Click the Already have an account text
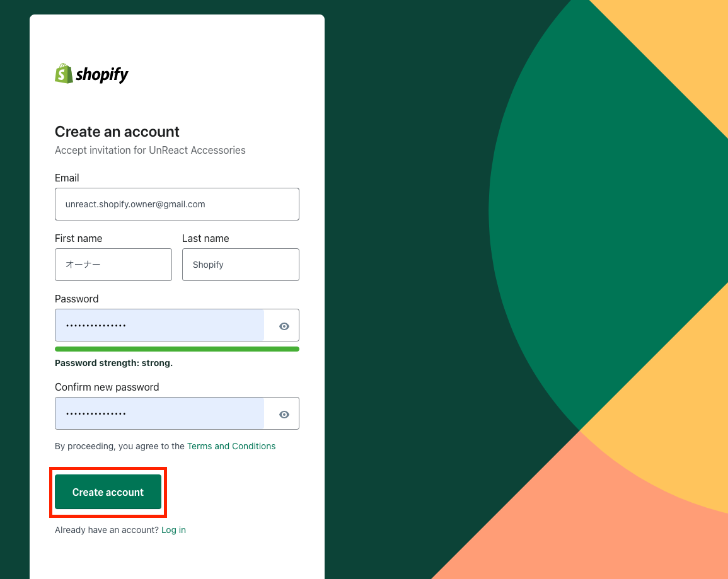 coord(107,530)
